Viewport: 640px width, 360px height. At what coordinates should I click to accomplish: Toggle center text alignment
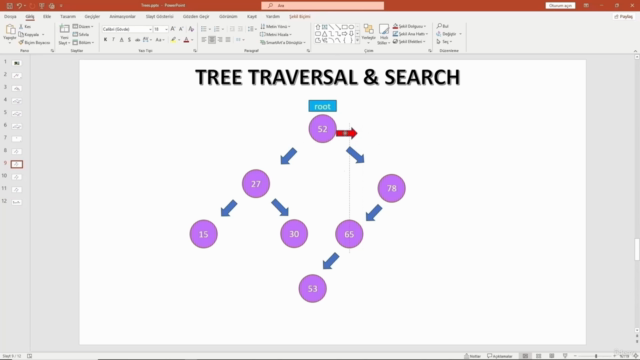click(x=212, y=40)
